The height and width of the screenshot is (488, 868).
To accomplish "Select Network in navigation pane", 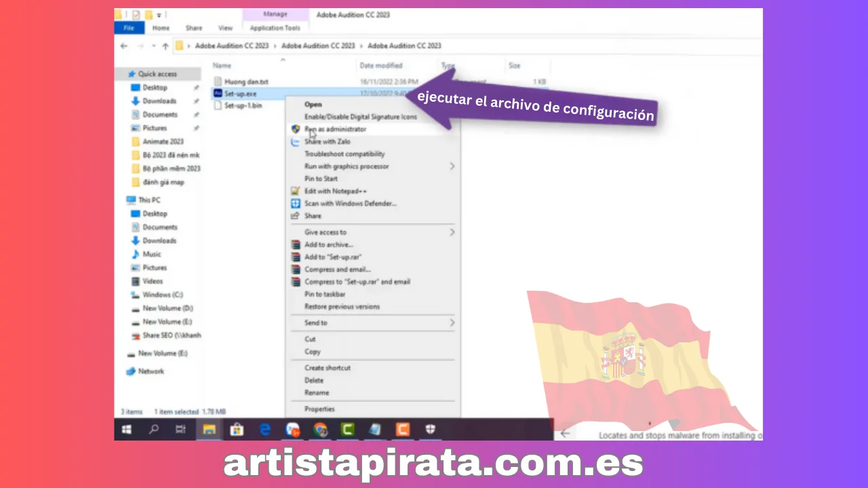I will [x=151, y=371].
